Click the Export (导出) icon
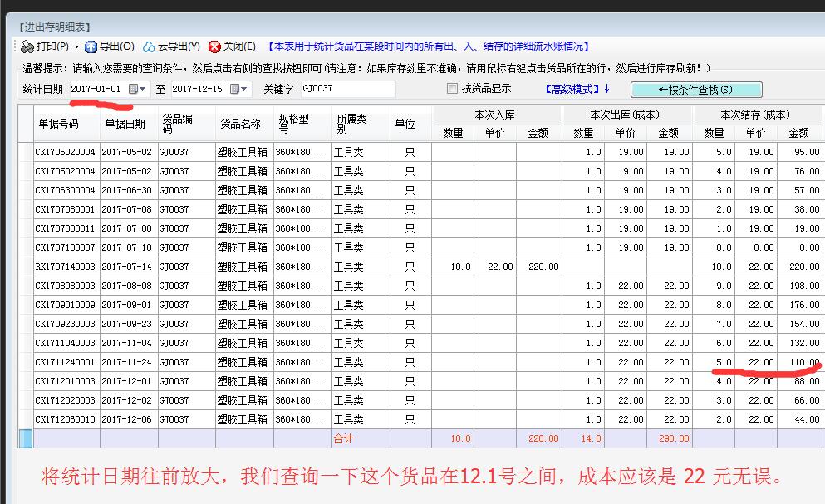This screenshot has height=504, width=825. 91,47
